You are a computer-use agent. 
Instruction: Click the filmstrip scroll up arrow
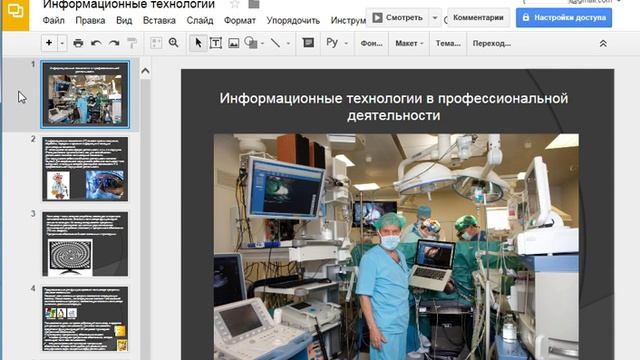click(x=145, y=71)
